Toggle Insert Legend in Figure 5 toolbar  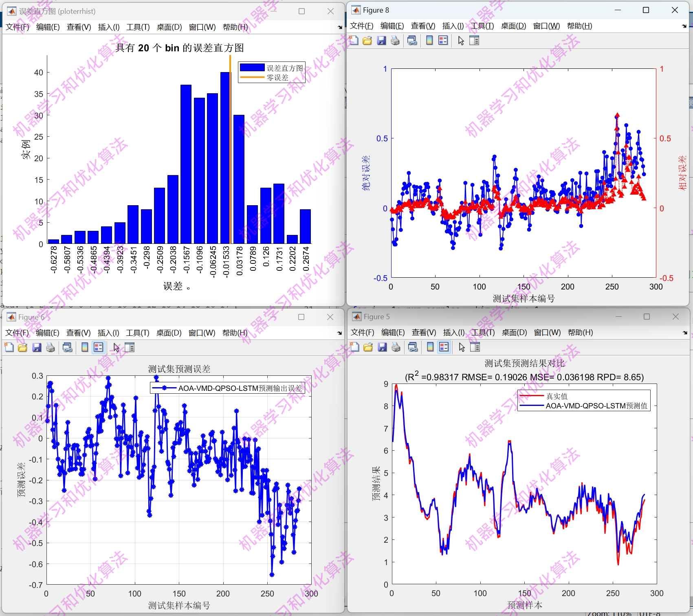click(444, 347)
